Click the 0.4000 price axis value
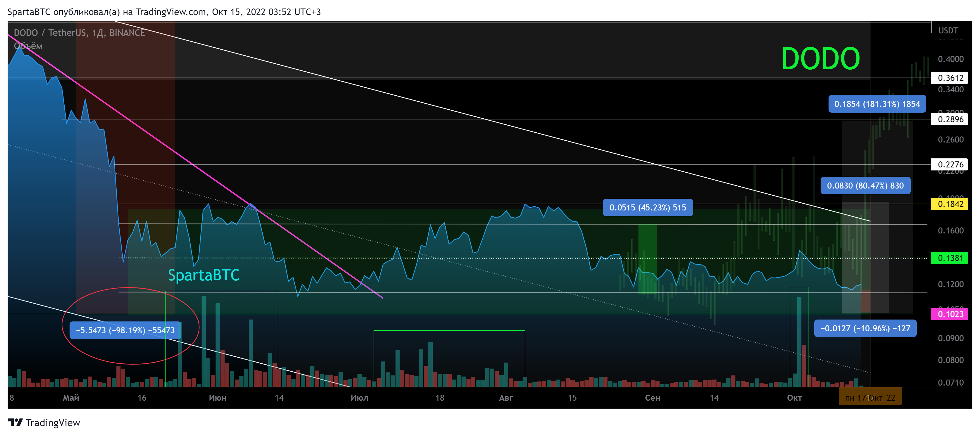Viewport: 980px width, 436px height. (951, 59)
